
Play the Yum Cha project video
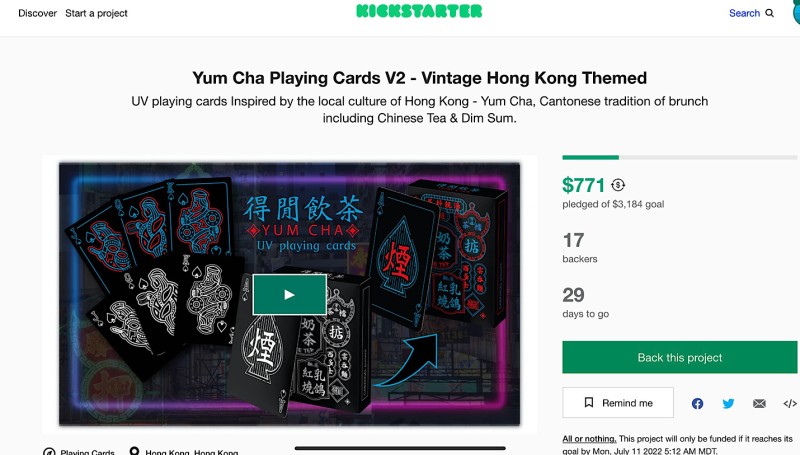pos(289,294)
